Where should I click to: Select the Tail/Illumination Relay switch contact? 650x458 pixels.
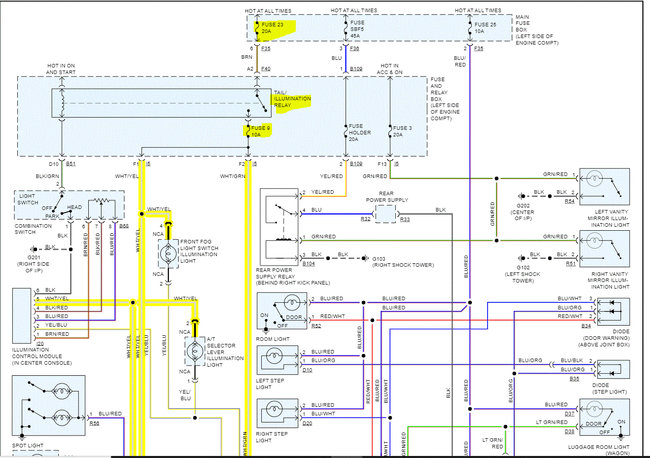[261, 102]
